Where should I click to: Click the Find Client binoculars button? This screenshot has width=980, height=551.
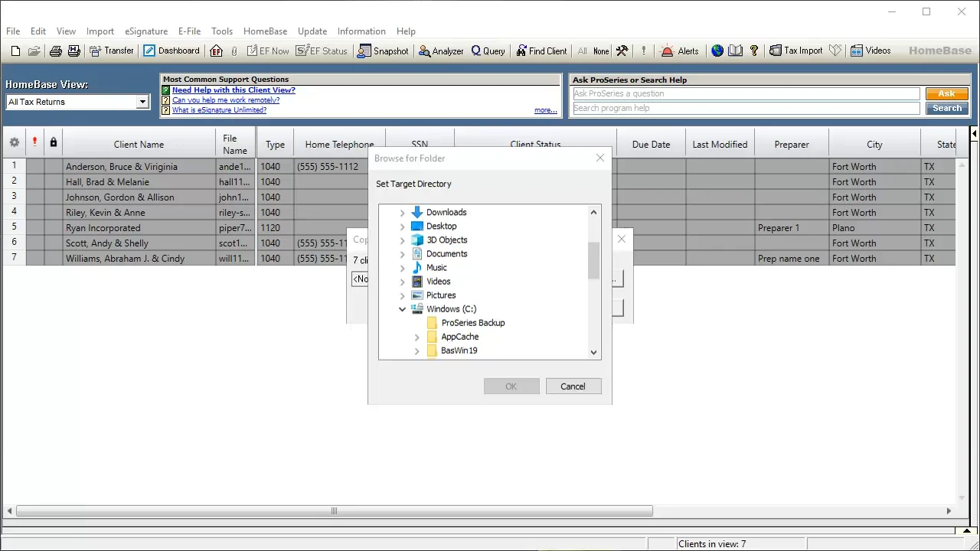click(x=541, y=51)
